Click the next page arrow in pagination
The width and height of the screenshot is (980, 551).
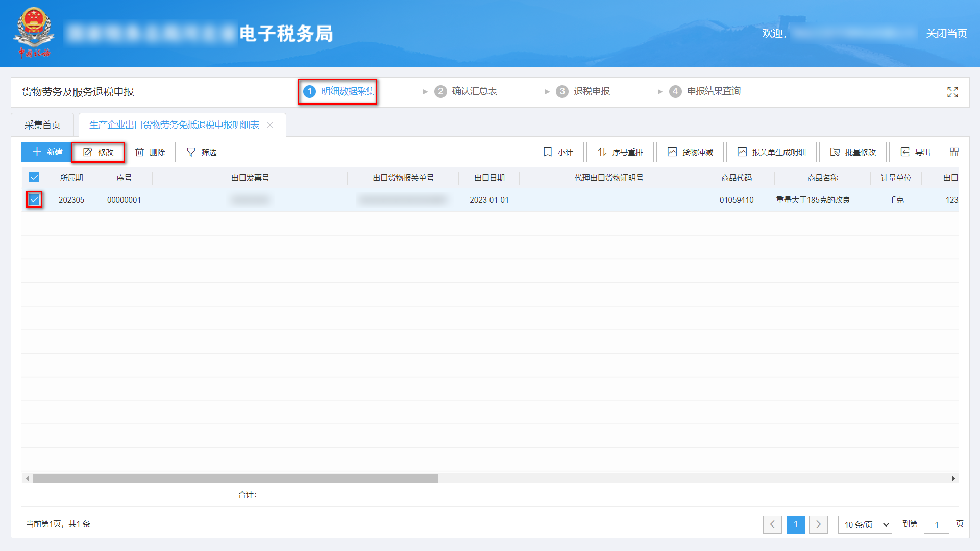[818, 524]
